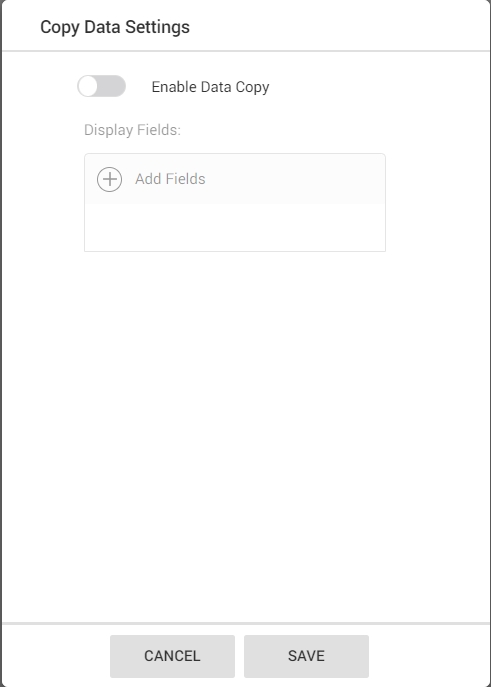This screenshot has width=491, height=687.
Task: Click the Copy Data Settings title
Action: click(x=115, y=27)
